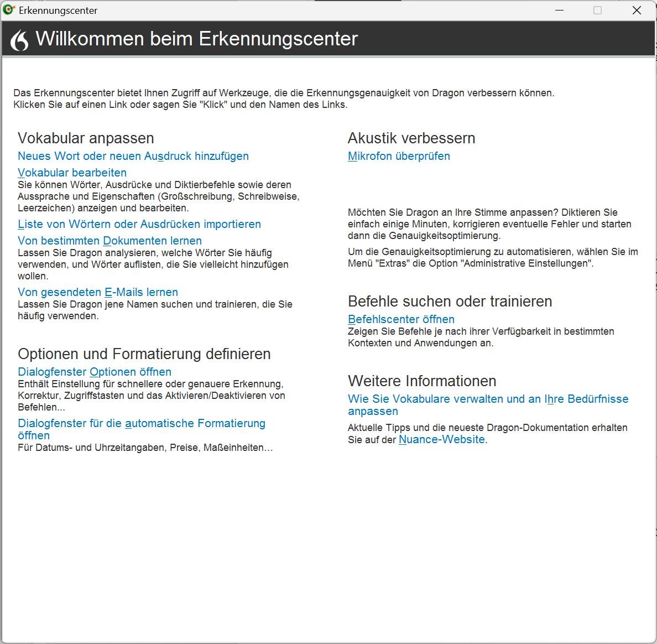
Task: Select 'Liste von Wörtern oder Ausdrücken importieren'
Action: [139, 224]
